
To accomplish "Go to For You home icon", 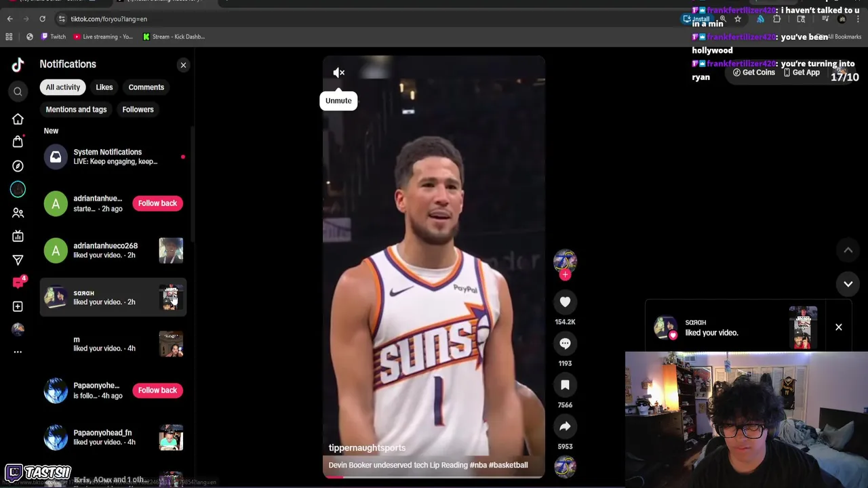I will point(18,119).
